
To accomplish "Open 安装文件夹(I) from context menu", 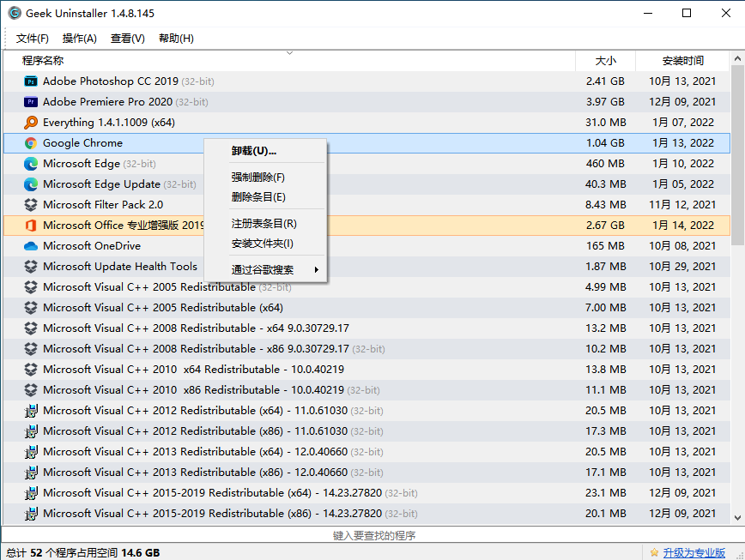I will point(265,244).
